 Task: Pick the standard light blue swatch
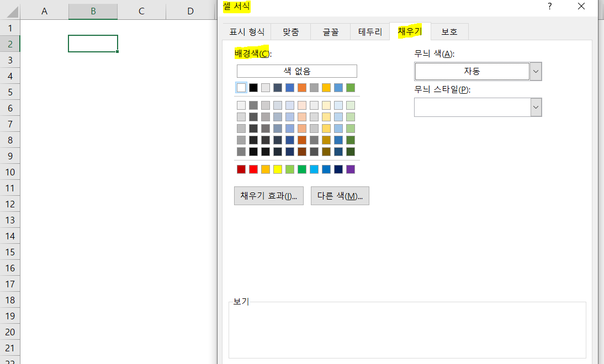(314, 169)
